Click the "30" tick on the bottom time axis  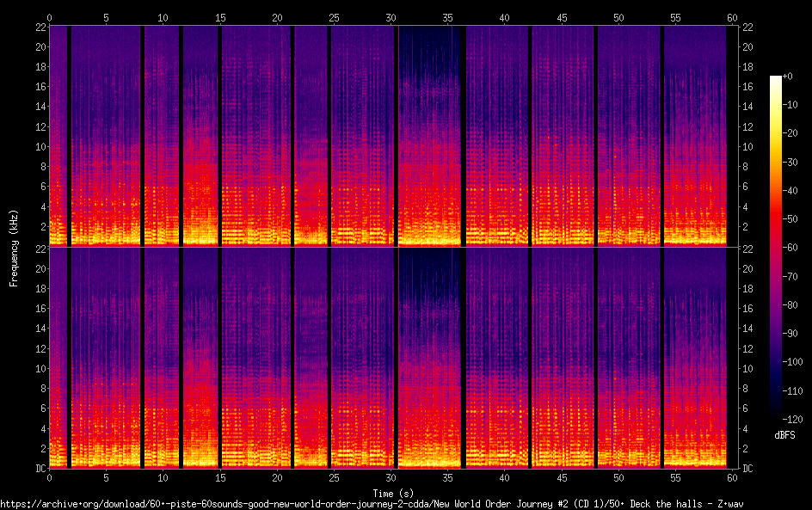[391, 478]
